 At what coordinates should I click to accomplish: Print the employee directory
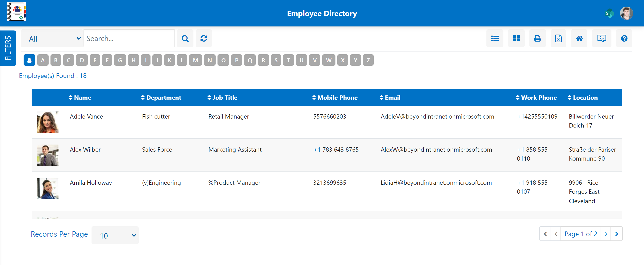coord(537,38)
